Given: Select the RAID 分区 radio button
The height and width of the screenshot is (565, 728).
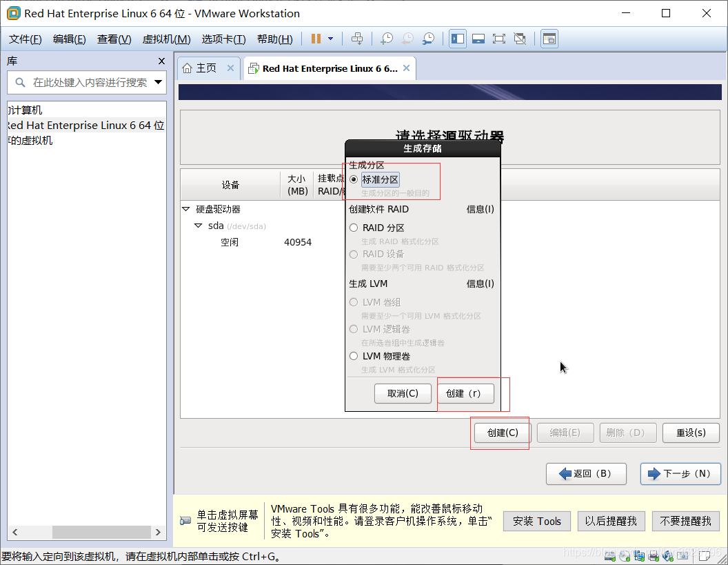Looking at the screenshot, I should coord(354,228).
